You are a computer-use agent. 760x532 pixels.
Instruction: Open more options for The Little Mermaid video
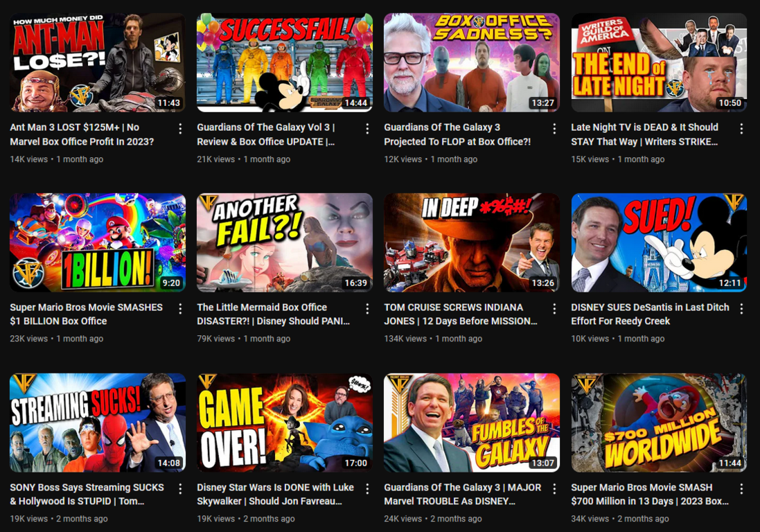coord(367,309)
